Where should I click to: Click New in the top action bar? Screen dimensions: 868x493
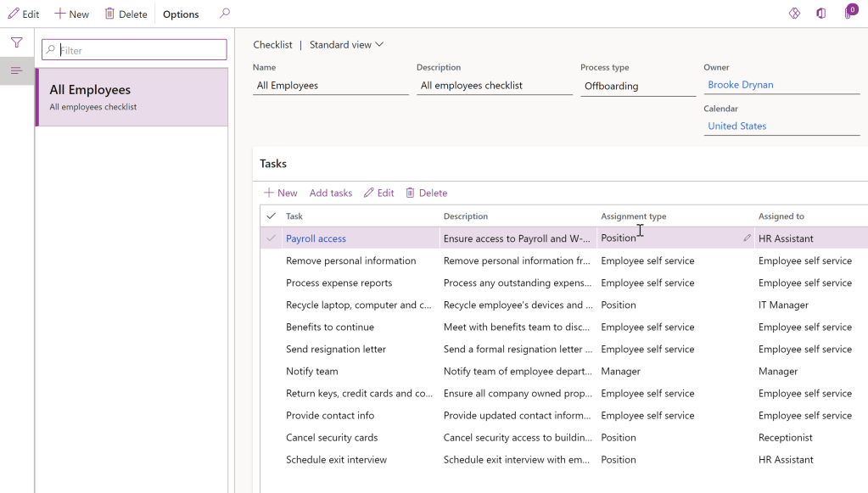71,14
